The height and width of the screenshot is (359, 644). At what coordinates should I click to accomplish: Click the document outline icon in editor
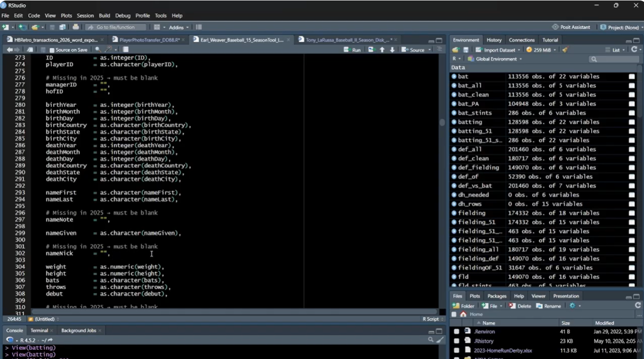439,50
